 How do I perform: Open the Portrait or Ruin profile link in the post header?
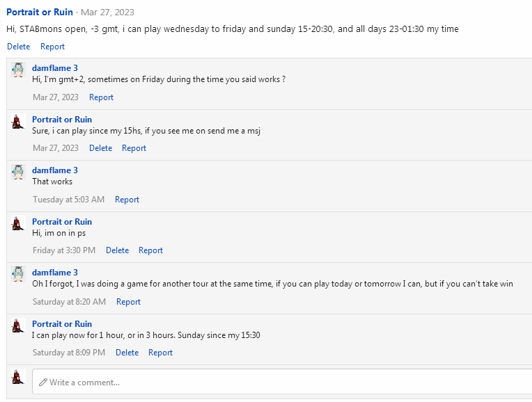(40, 13)
